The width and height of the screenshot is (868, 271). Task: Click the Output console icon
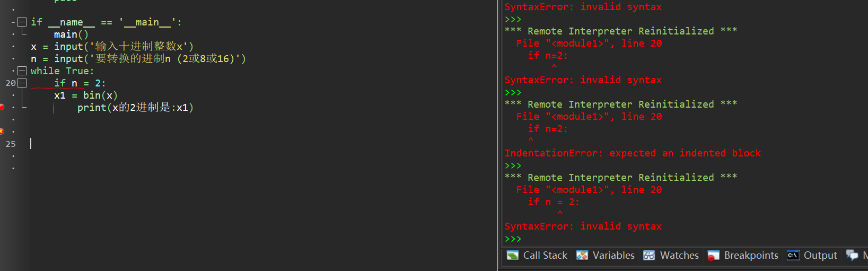point(793,256)
